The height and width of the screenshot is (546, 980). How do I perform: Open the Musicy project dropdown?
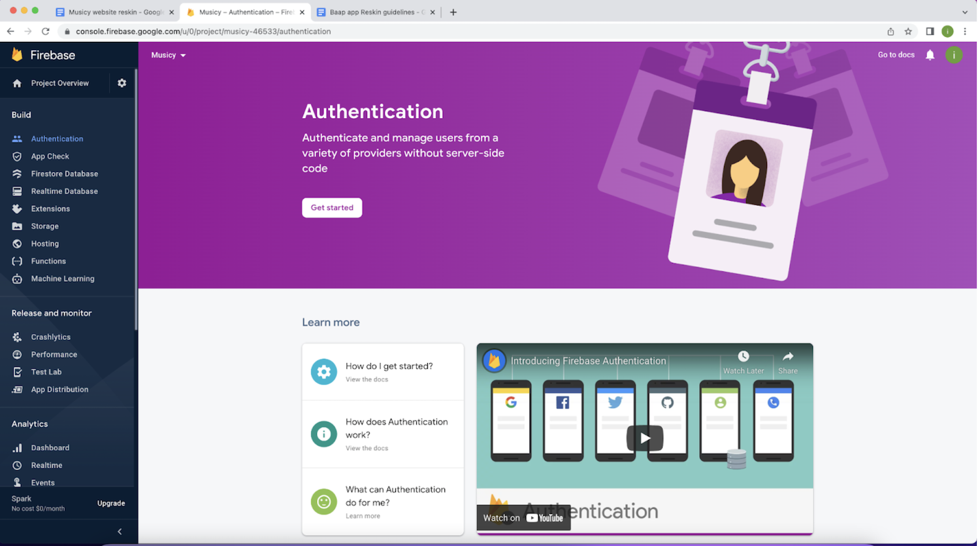point(169,55)
